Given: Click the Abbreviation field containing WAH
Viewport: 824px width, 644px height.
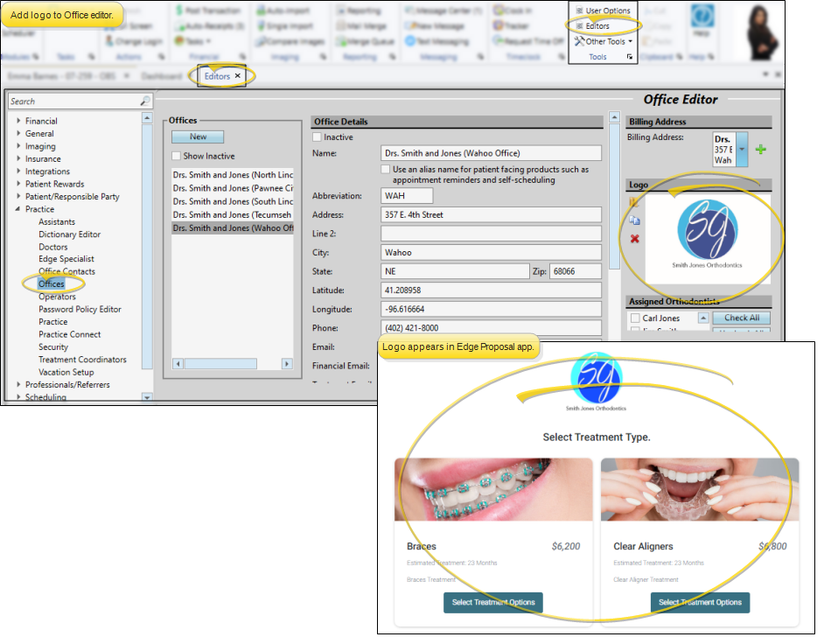Looking at the screenshot, I should tap(407, 196).
